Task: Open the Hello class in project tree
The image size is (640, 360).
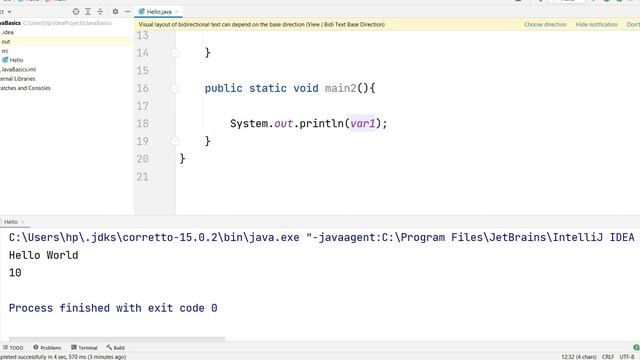Action: [x=16, y=60]
